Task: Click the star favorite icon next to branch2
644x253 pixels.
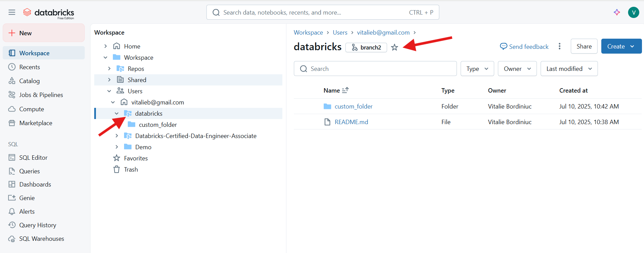Action: [x=394, y=47]
